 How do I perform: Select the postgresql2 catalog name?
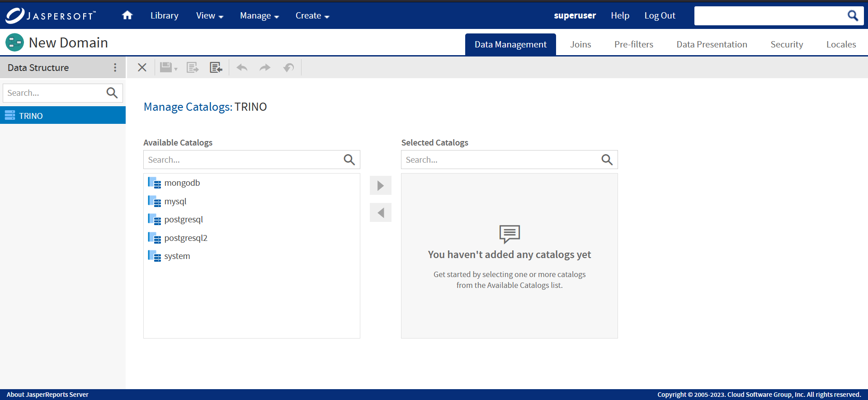(x=186, y=238)
